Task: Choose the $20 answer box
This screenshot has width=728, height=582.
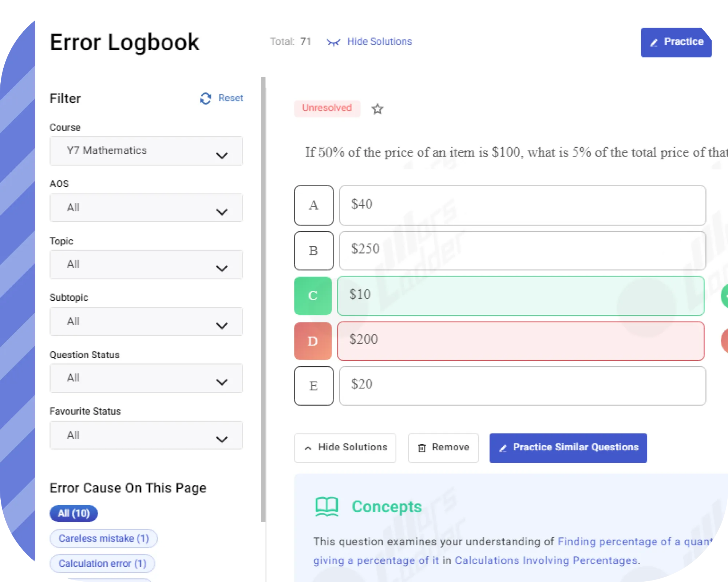Action: 522,386
